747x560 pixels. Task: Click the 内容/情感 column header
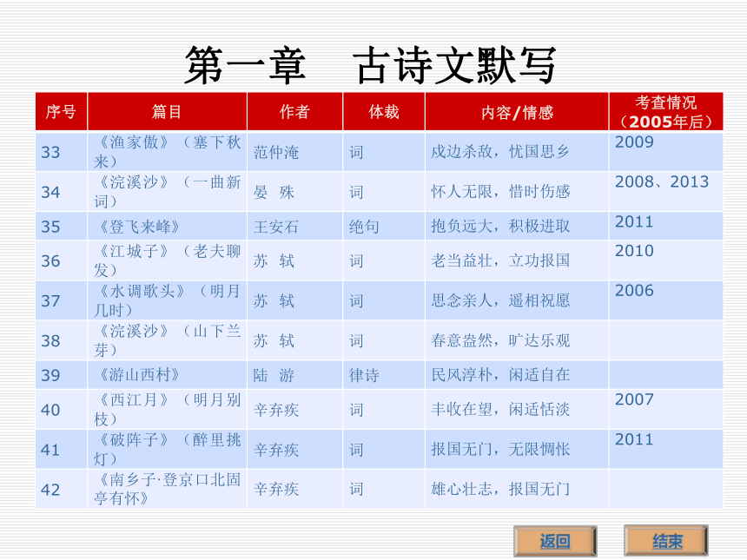click(517, 111)
